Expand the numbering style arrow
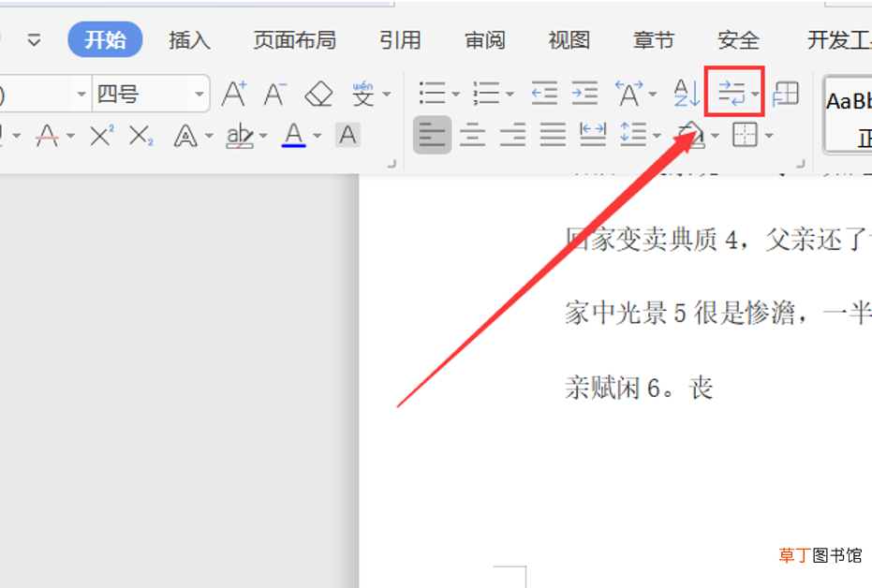 (x=510, y=94)
